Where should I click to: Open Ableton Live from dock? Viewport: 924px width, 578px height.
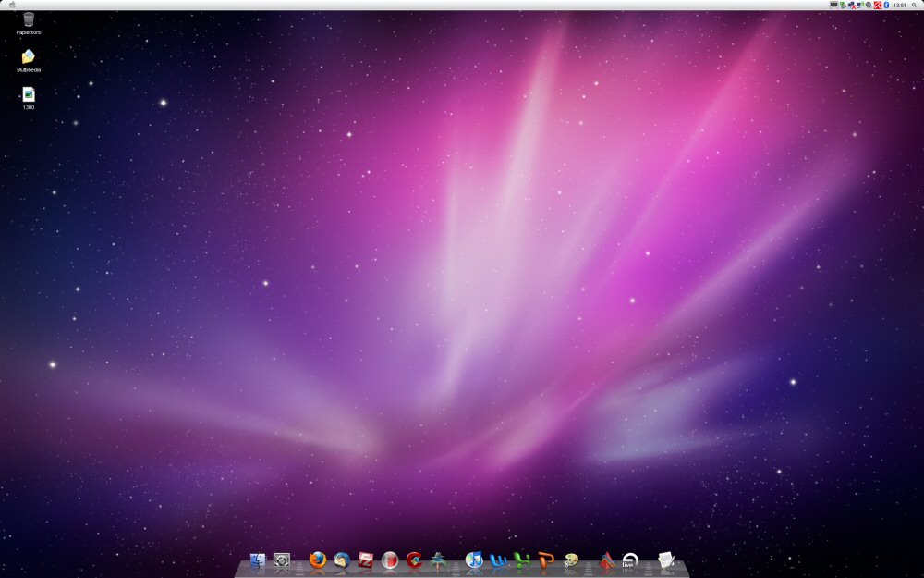[630, 560]
